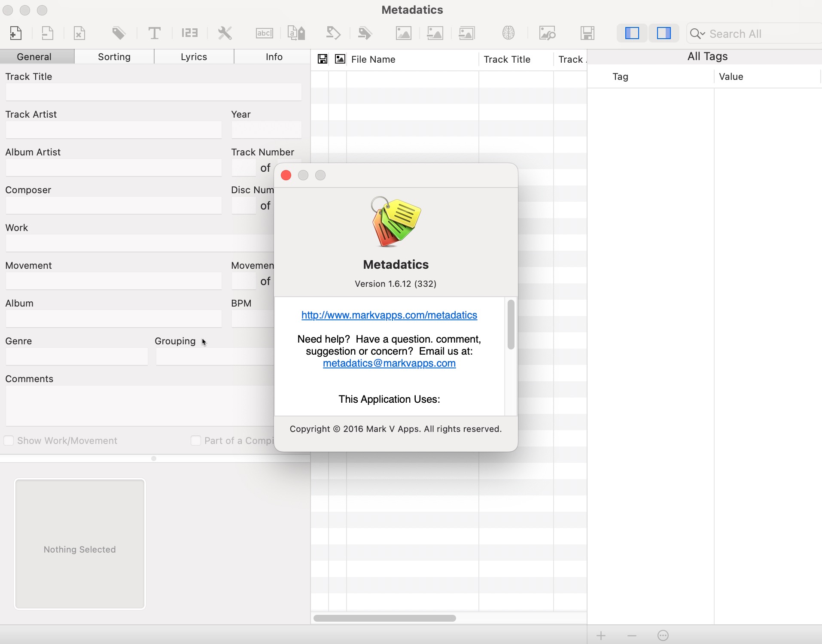The height and width of the screenshot is (644, 822).
Task: Click the Track Number first box
Action: click(244, 168)
